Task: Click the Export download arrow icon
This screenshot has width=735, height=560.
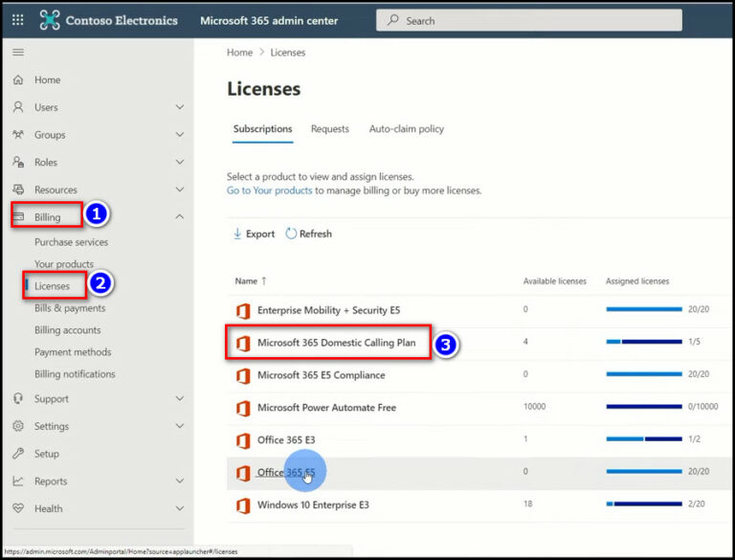Action: pyautogui.click(x=237, y=234)
